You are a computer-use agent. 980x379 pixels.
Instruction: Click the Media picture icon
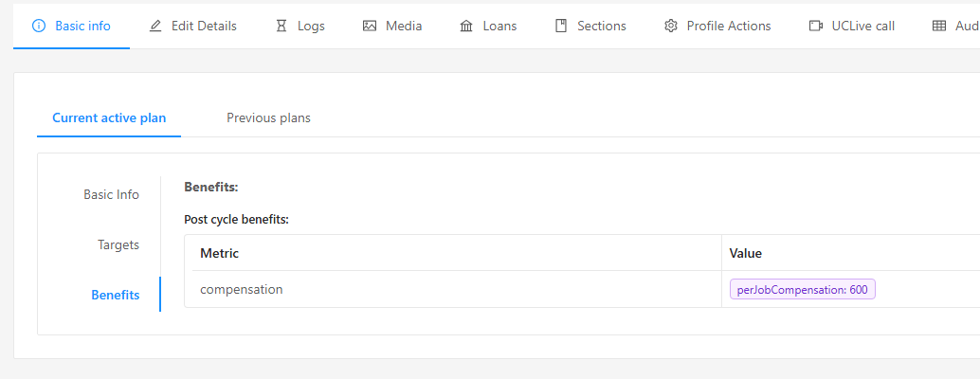tap(370, 26)
